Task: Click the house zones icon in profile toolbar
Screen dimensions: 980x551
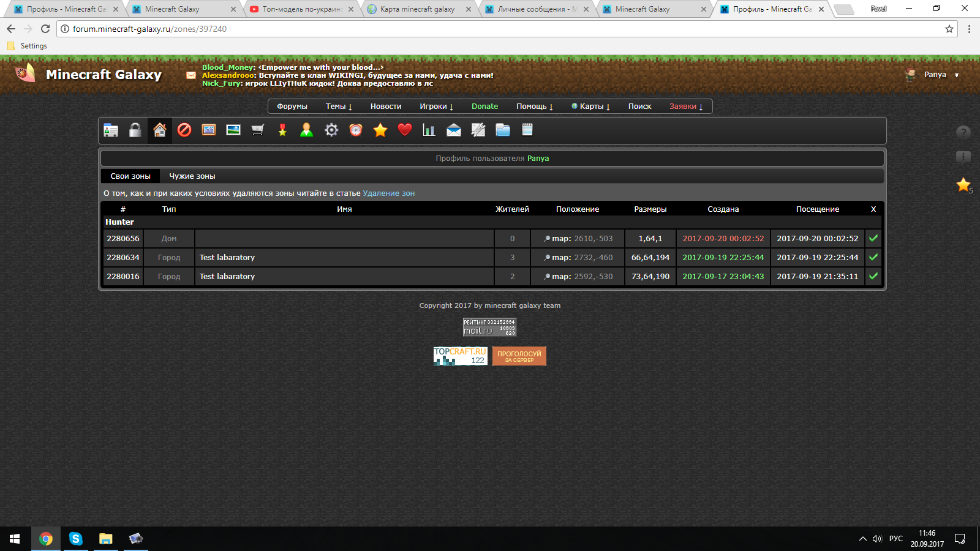Action: (x=159, y=130)
